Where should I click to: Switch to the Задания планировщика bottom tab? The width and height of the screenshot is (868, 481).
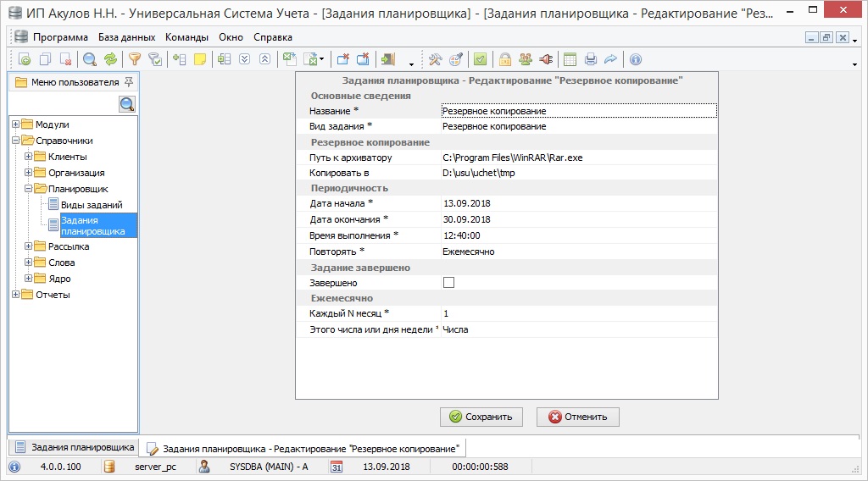point(75,447)
